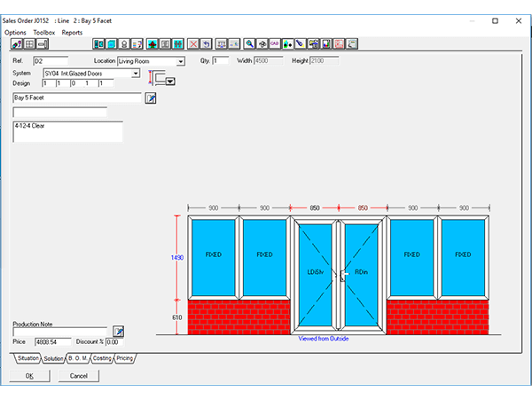Viewport: 532px width, 399px height.
Task: Open the Toolbox menu
Action: pos(44,32)
